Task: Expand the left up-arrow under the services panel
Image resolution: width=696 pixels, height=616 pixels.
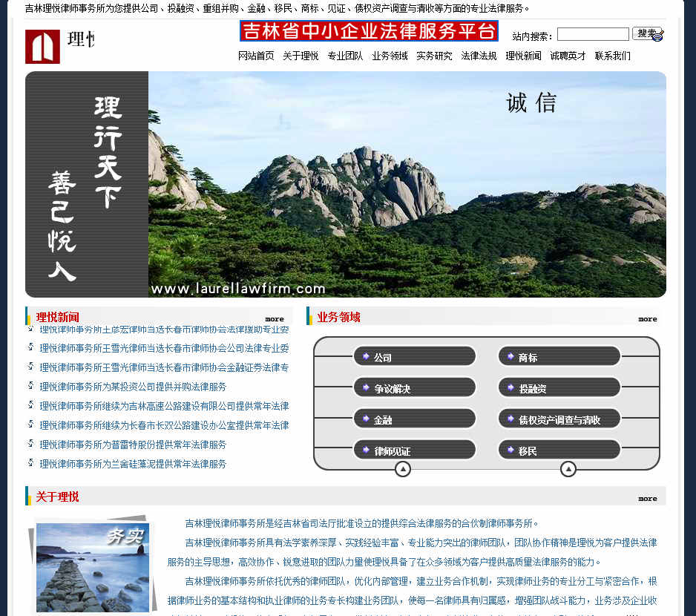Action: [403, 469]
